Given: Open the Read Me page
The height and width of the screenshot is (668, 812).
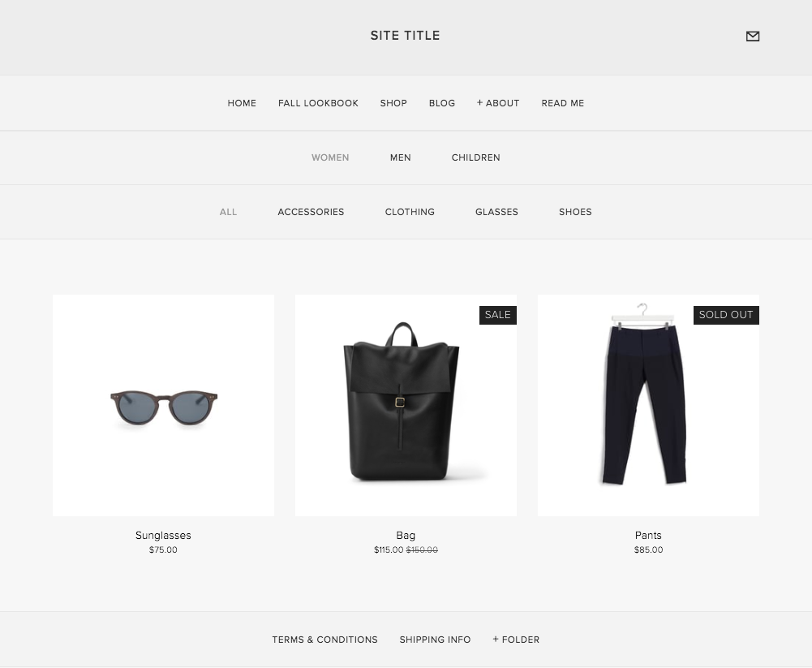Looking at the screenshot, I should coord(562,103).
